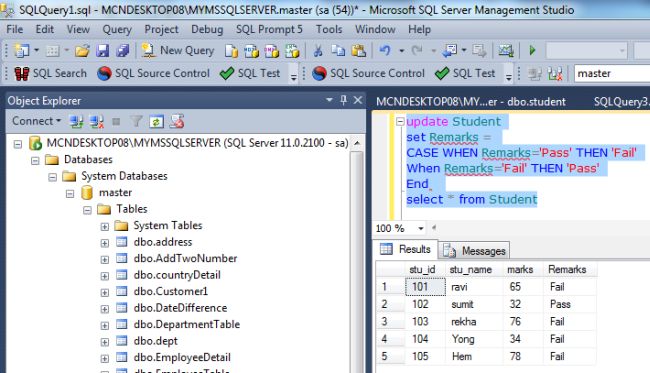Viewport: 650px width, 373px height.
Task: Click the second SQL Source Control button
Action: pyautogui.click(x=369, y=73)
